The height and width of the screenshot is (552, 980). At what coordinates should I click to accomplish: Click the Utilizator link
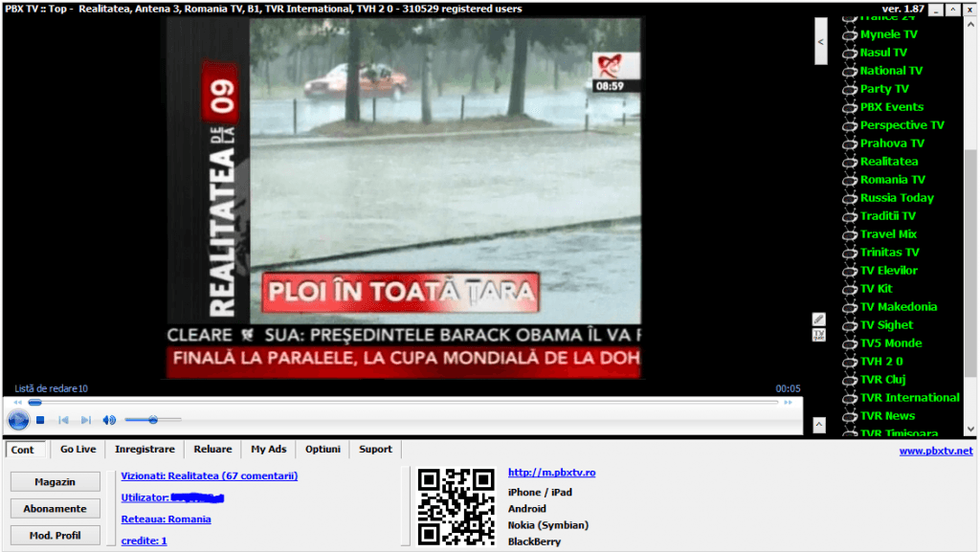[x=172, y=497]
